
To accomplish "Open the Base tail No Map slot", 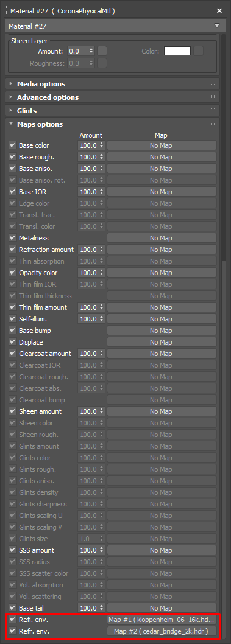I will pos(162,608).
